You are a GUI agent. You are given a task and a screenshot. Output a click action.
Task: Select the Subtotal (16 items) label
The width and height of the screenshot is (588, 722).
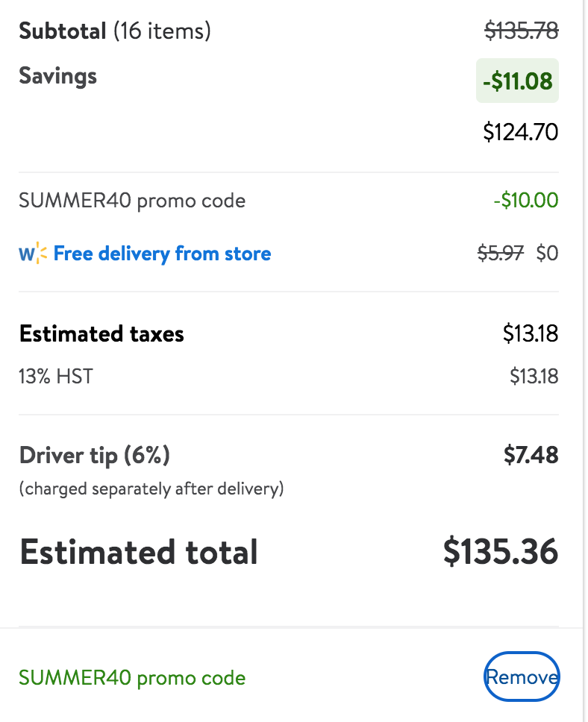[x=115, y=31]
